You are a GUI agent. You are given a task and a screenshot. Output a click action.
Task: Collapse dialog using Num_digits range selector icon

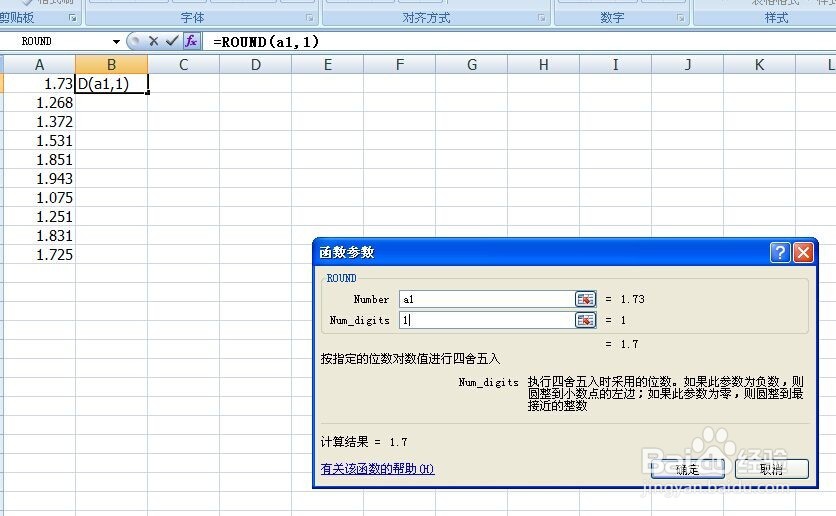(x=585, y=320)
